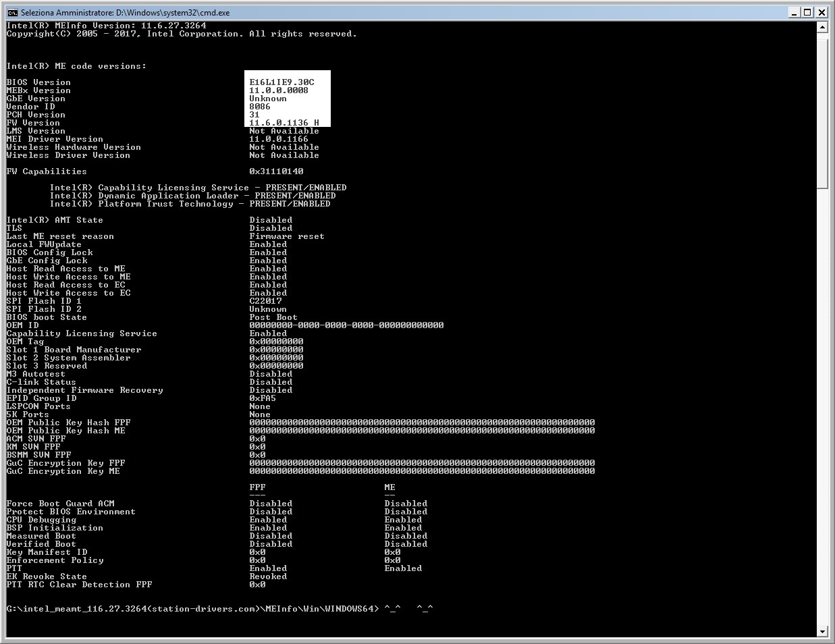Click the Dynamic Application Loader line
The height and width of the screenshot is (644, 835).
tap(192, 196)
